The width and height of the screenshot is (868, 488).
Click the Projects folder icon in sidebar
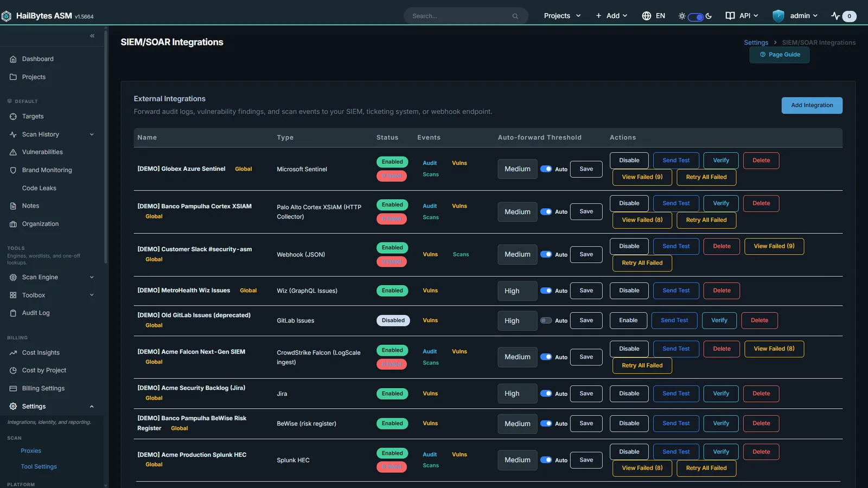13,77
